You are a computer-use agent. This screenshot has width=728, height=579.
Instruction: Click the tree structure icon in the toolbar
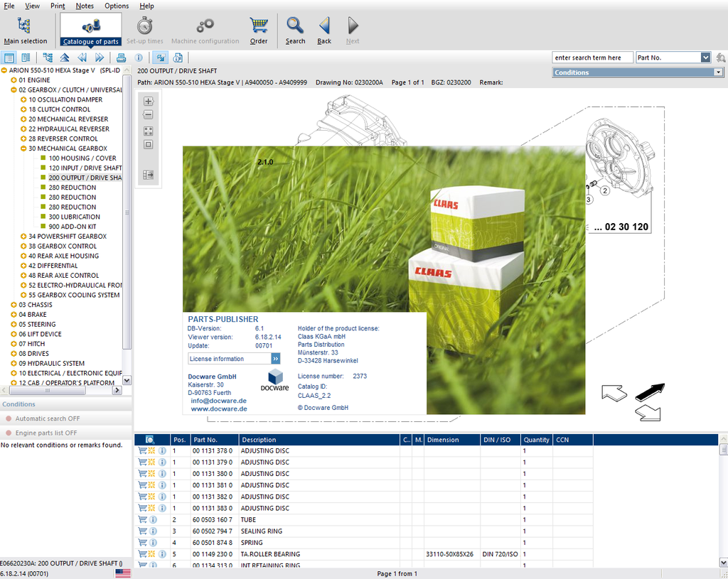pos(48,58)
